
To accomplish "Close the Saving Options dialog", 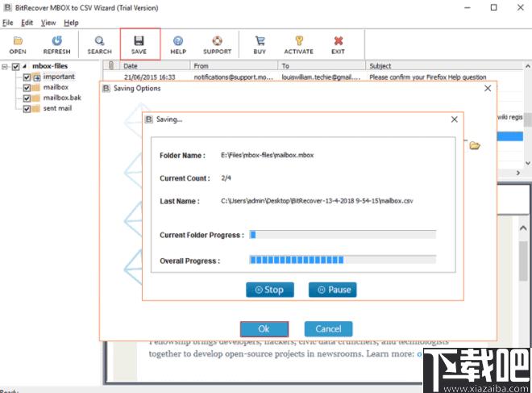I will pos(488,88).
